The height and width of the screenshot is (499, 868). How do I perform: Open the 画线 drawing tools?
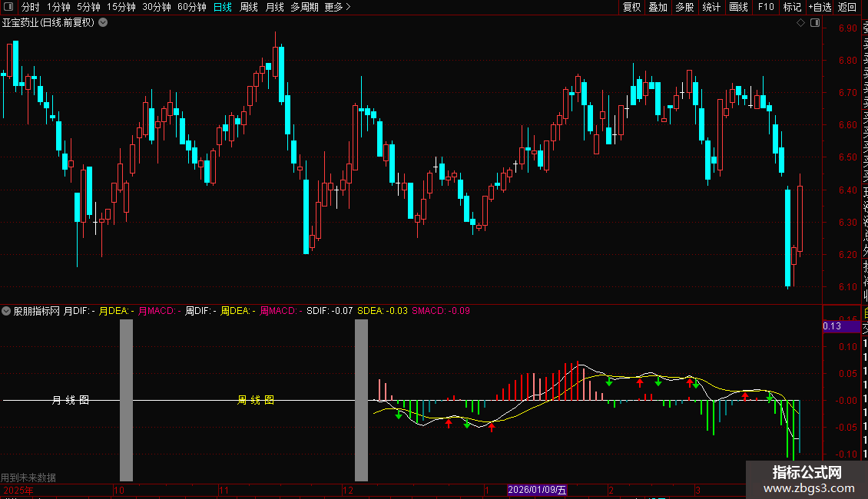tap(738, 7)
